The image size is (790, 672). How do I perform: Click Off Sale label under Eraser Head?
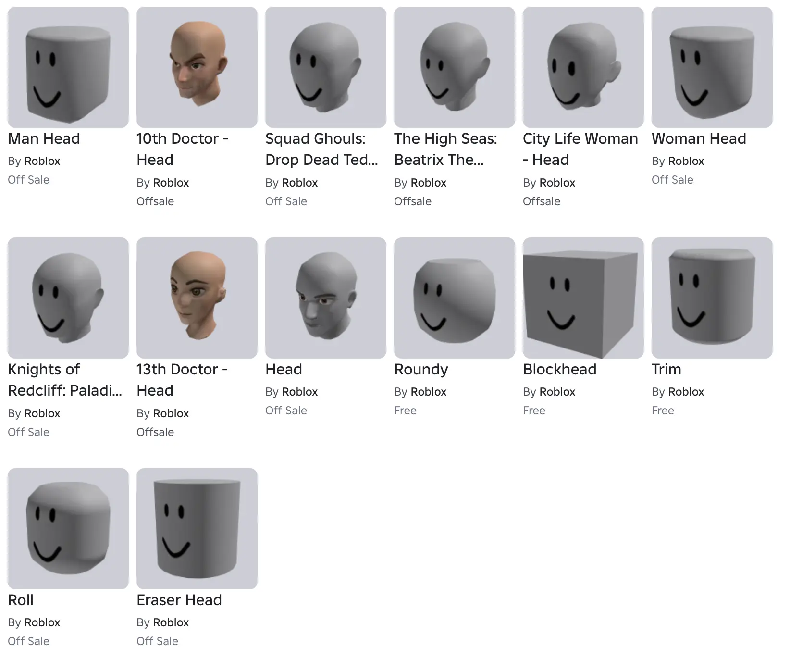coord(157,641)
